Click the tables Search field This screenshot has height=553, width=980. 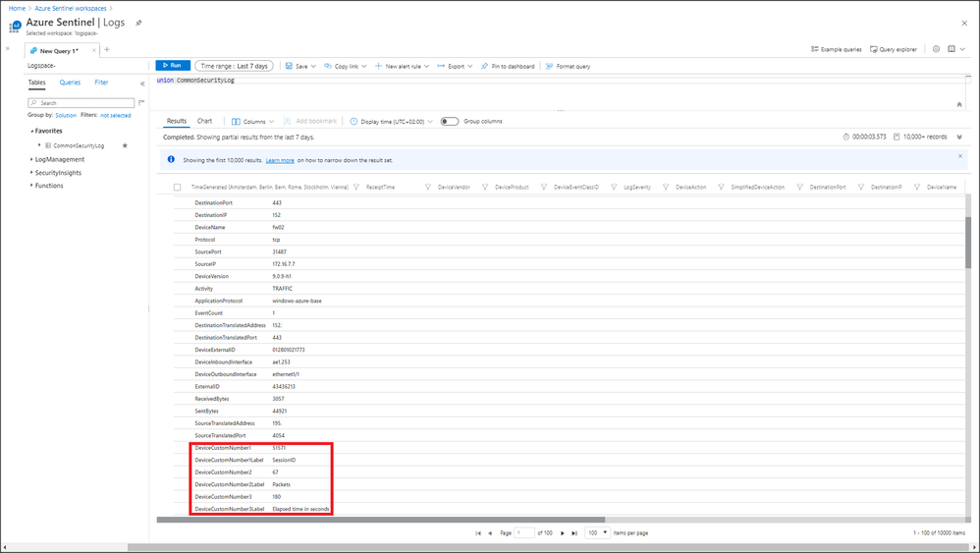pyautogui.click(x=83, y=102)
